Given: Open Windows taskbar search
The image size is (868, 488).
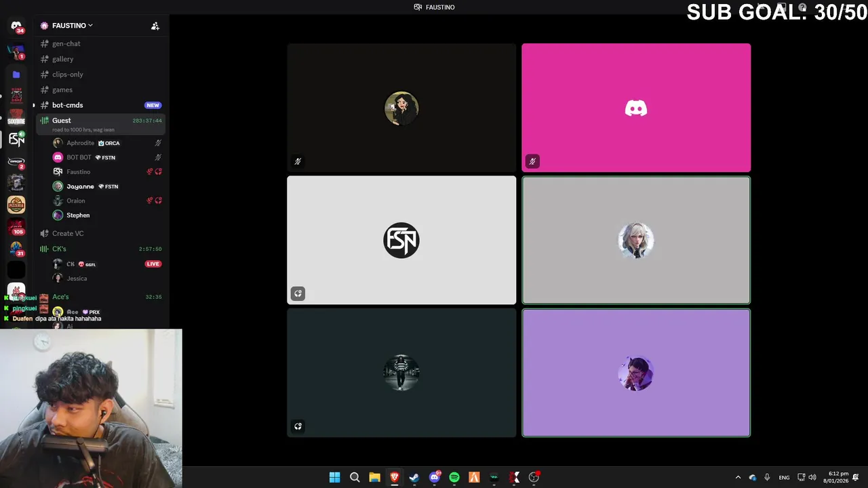Looking at the screenshot, I should tap(355, 477).
